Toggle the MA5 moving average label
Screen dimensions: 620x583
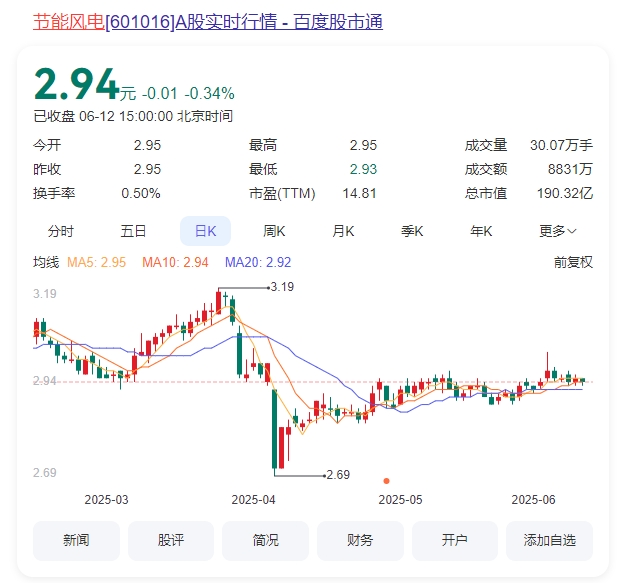pos(96,262)
